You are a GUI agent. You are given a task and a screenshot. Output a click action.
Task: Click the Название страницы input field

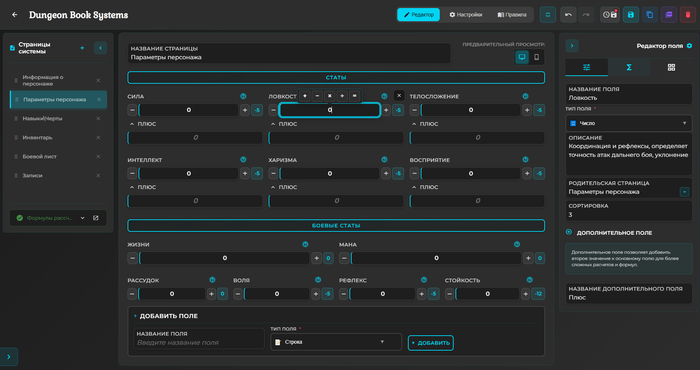289,53
